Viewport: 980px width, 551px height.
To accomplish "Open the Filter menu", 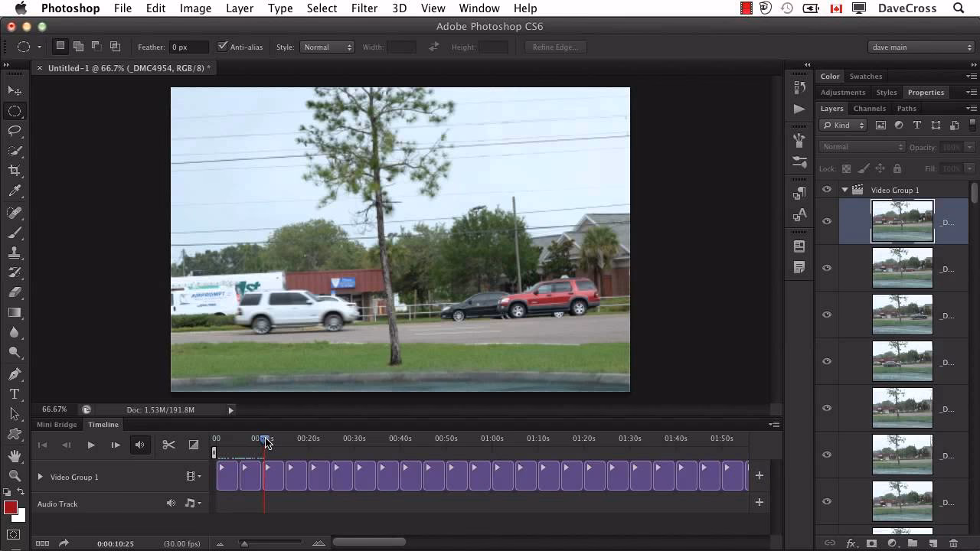I will point(364,8).
